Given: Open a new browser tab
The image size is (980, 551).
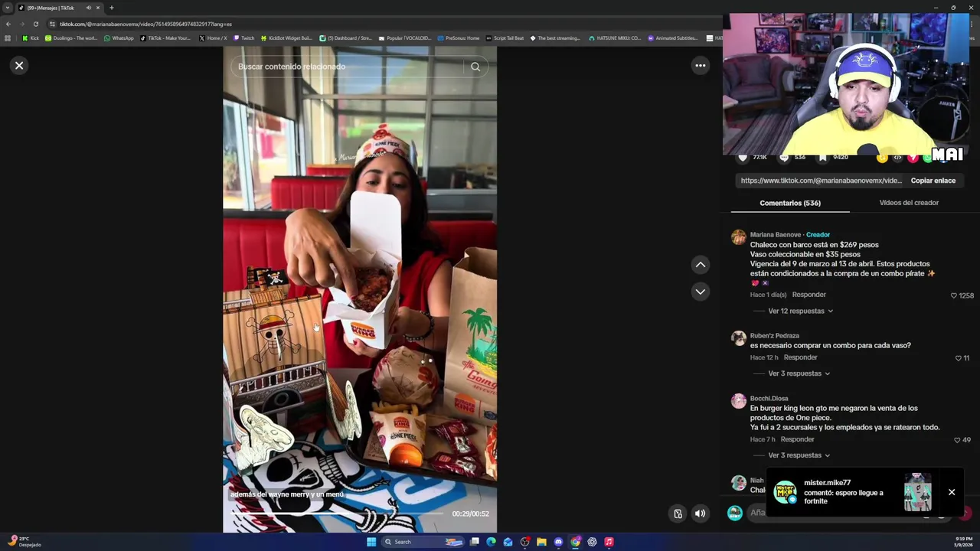Looking at the screenshot, I should coord(111,8).
